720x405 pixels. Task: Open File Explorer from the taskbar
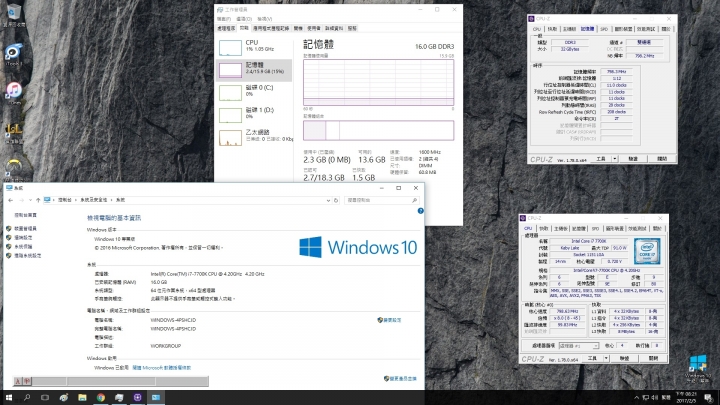82,398
